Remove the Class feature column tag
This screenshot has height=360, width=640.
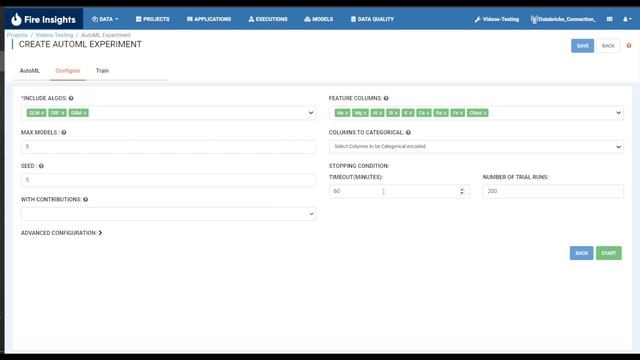pos(484,113)
